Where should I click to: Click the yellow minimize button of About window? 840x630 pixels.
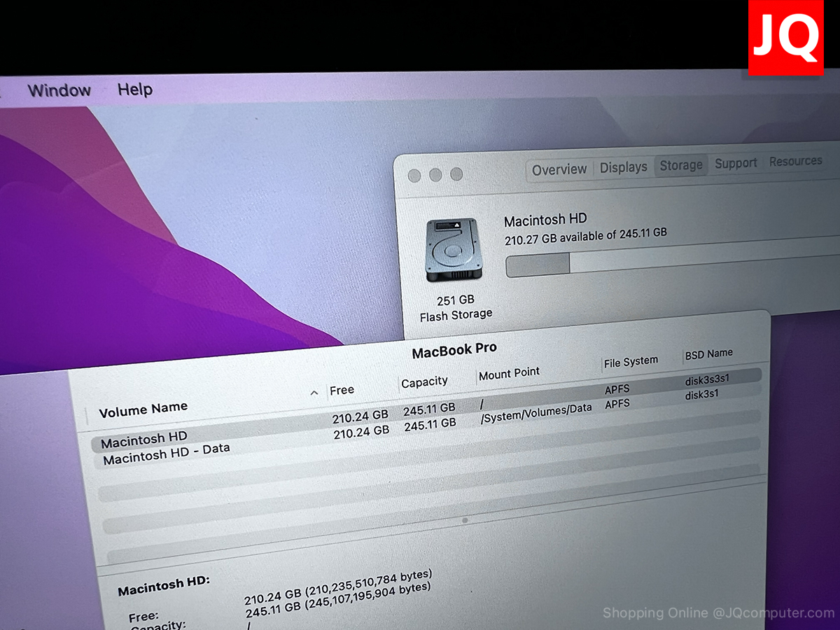point(435,175)
